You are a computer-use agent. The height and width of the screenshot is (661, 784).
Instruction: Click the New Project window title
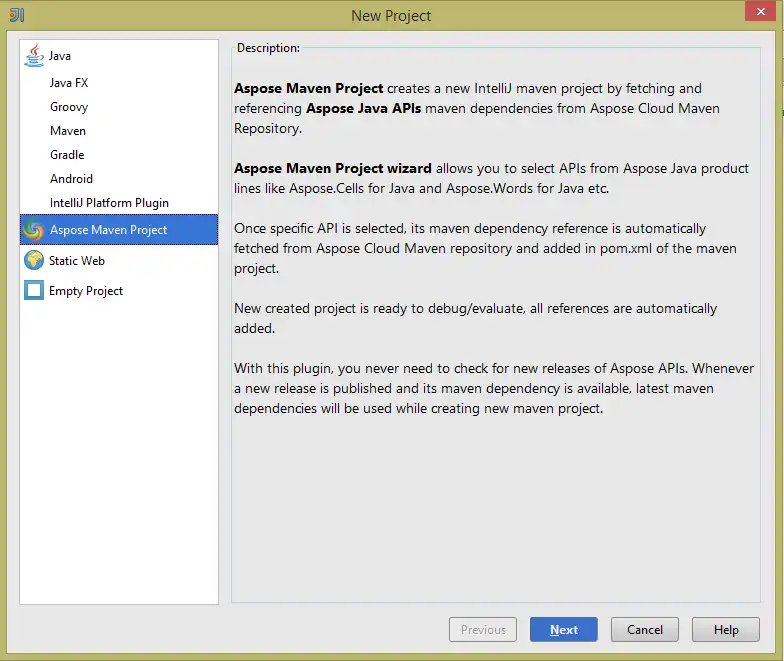point(391,16)
